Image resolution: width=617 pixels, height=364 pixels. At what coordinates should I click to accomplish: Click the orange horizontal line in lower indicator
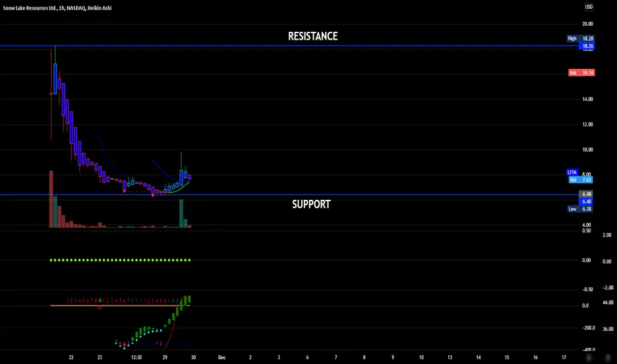pos(120,305)
